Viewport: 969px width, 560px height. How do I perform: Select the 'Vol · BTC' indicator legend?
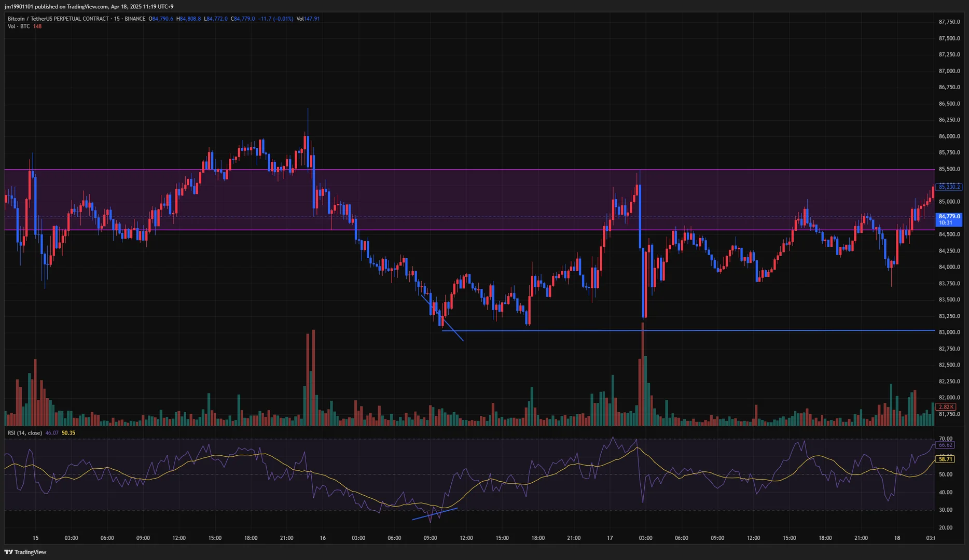[x=19, y=26]
